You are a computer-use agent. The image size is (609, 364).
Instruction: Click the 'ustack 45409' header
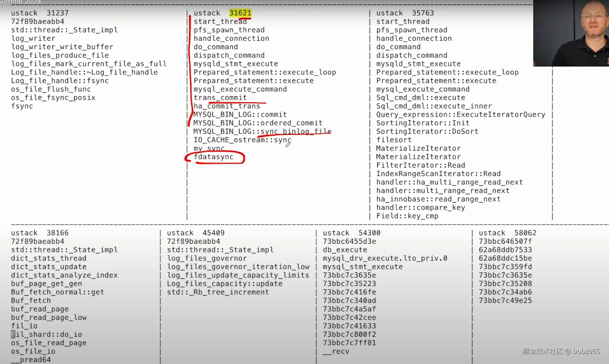pyautogui.click(x=196, y=233)
